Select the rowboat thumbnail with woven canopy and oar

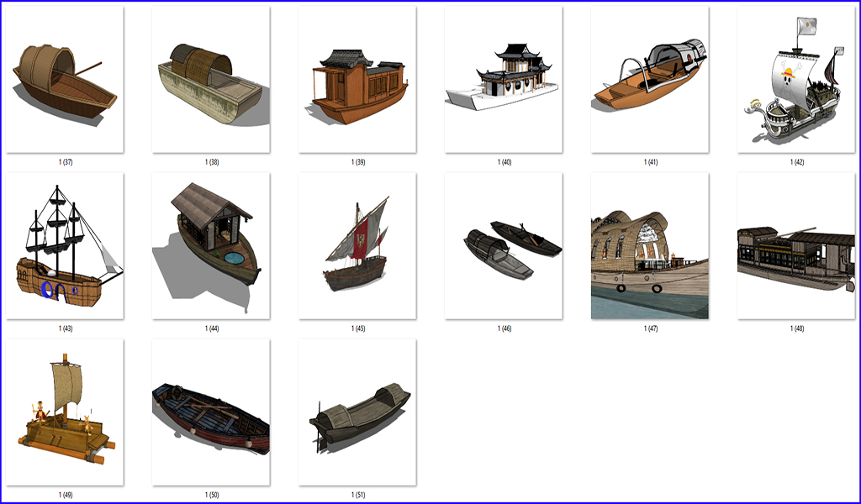65,80
